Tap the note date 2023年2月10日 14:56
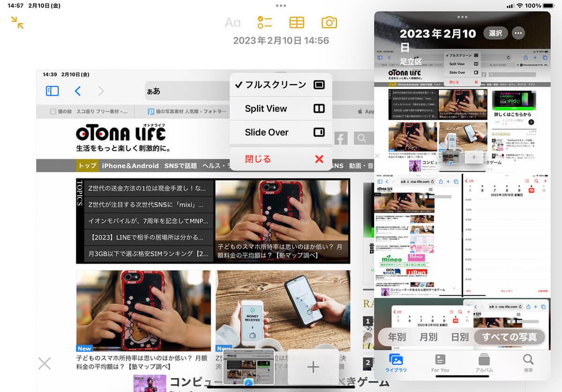The width and height of the screenshot is (562, 392). click(x=281, y=41)
